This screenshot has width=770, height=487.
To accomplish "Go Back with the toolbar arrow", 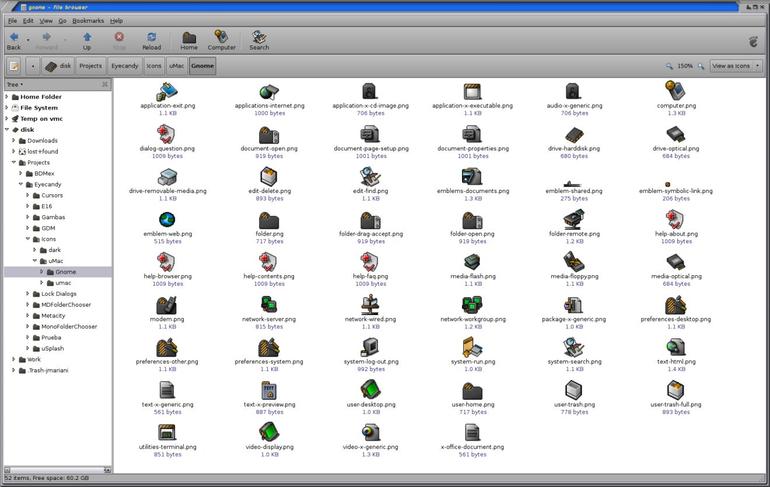I will pyautogui.click(x=14, y=41).
